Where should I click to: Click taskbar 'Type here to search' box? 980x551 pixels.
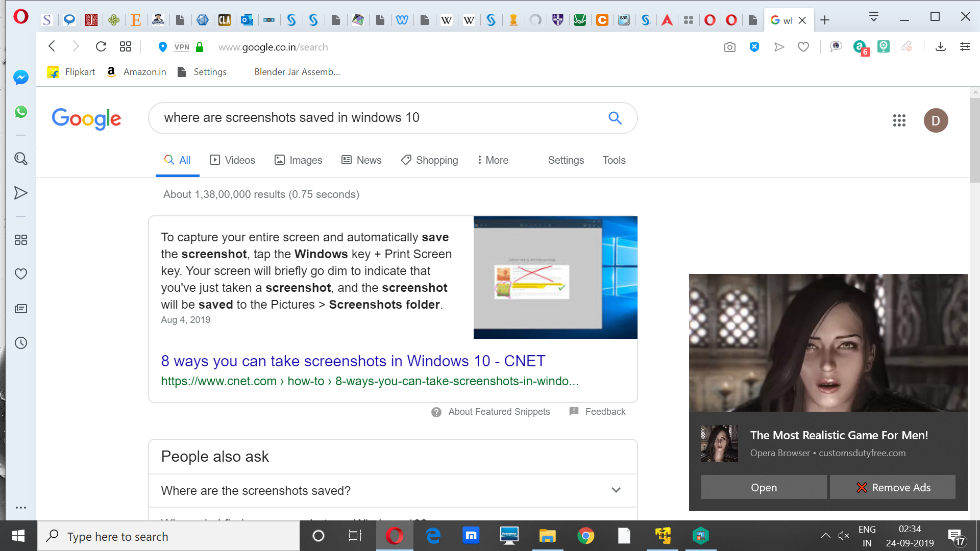[168, 536]
